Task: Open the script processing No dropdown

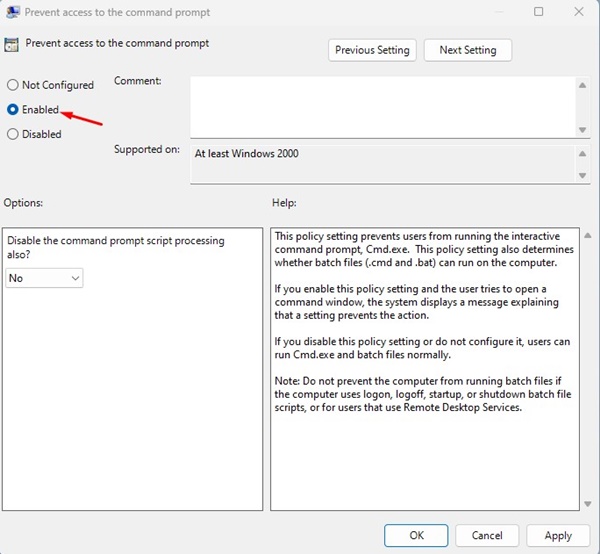Action: pos(44,278)
